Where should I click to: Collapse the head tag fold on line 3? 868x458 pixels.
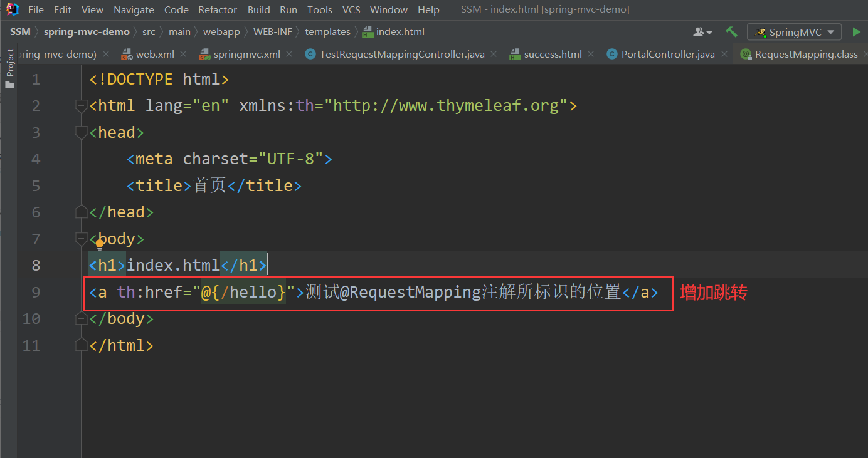tap(81, 132)
